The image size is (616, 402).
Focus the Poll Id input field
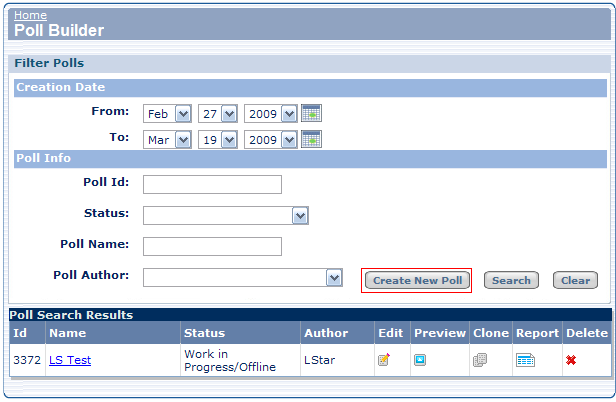(212, 184)
